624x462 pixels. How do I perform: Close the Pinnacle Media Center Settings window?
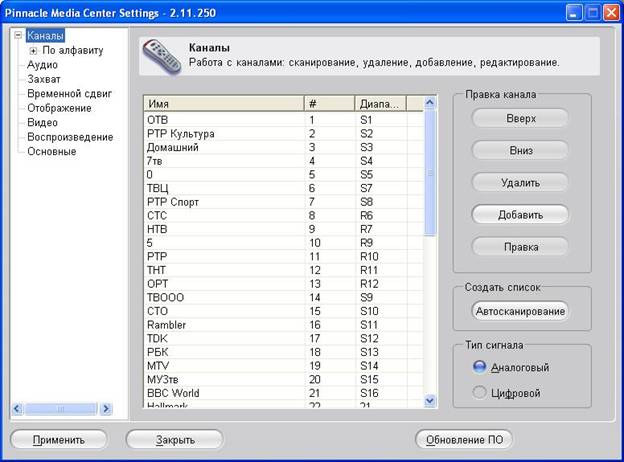pos(610,13)
